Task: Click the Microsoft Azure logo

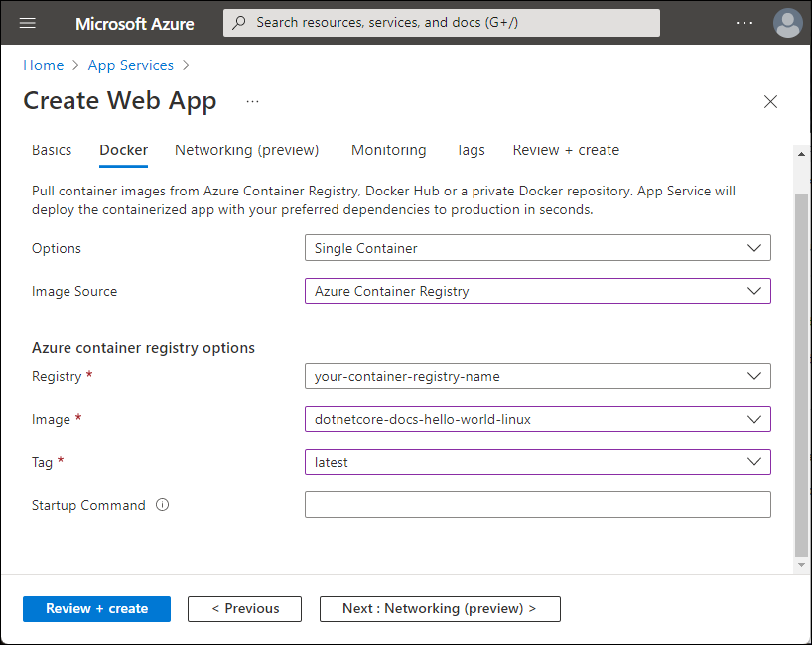Action: pyautogui.click(x=134, y=23)
